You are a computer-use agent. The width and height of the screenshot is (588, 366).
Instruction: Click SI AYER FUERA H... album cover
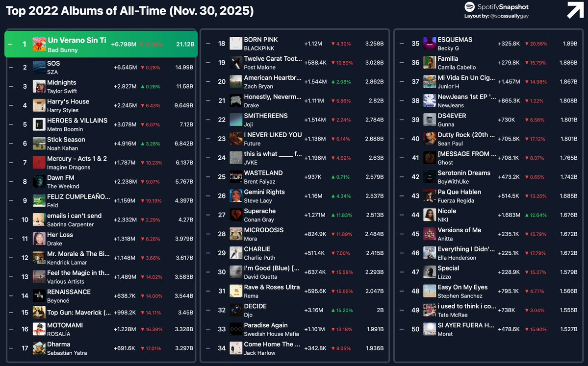pos(430,329)
